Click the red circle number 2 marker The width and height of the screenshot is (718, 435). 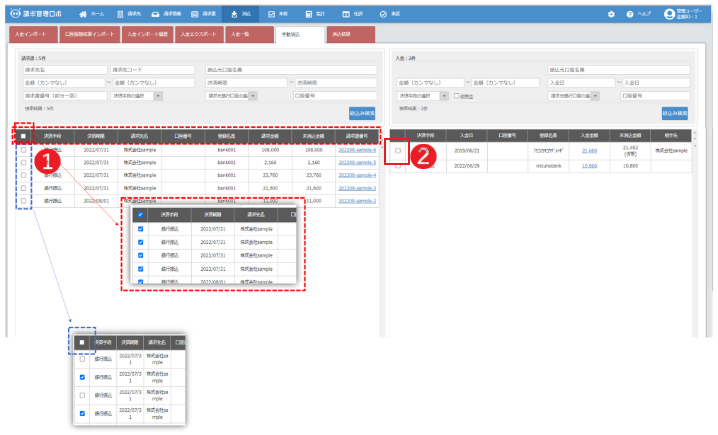coord(423,154)
